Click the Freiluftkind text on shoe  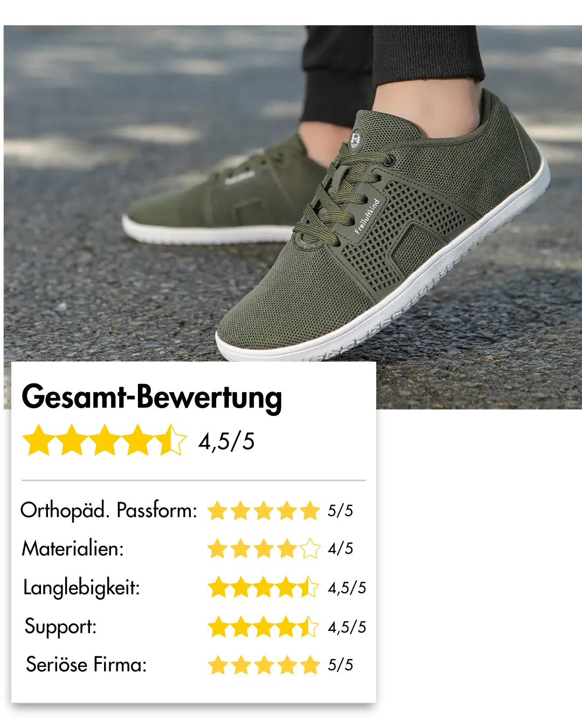[x=367, y=216]
